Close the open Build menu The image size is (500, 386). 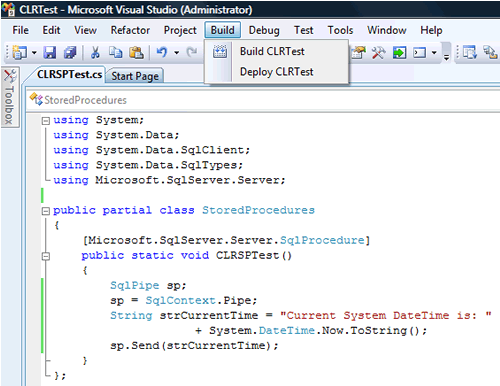[223, 30]
